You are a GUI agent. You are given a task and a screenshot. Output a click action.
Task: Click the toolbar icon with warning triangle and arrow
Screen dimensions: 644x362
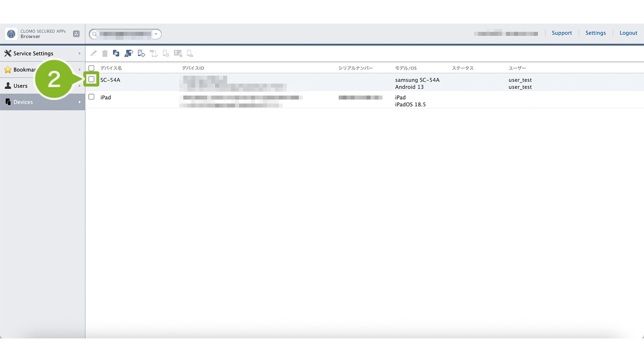point(129,54)
